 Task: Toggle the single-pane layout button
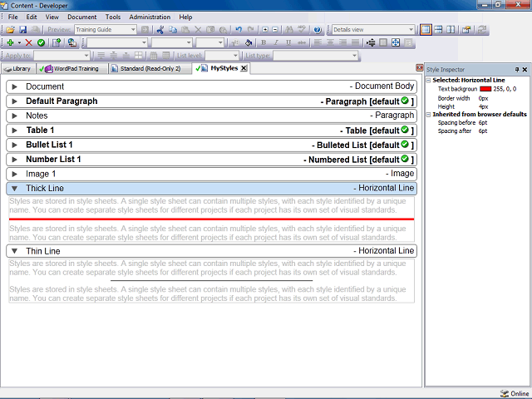coord(426,30)
